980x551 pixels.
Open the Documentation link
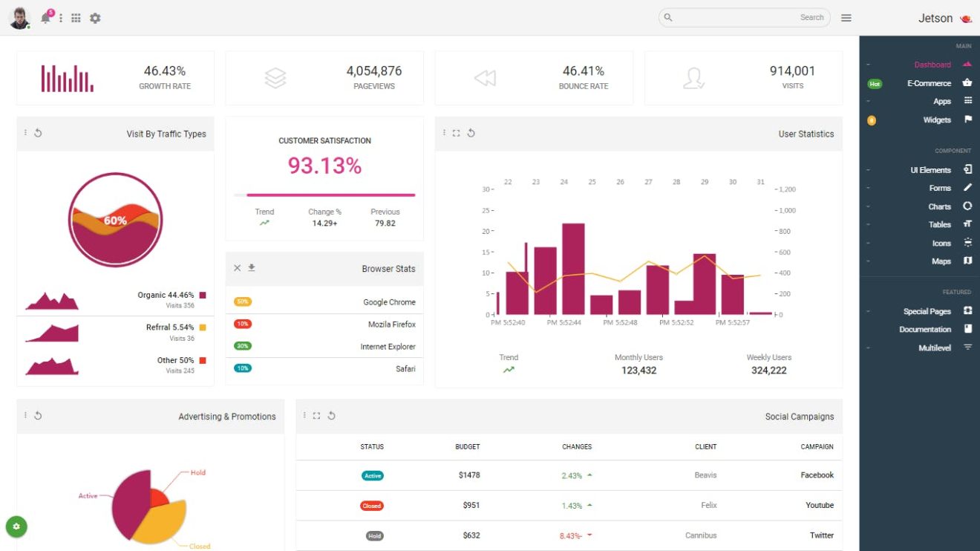point(925,329)
